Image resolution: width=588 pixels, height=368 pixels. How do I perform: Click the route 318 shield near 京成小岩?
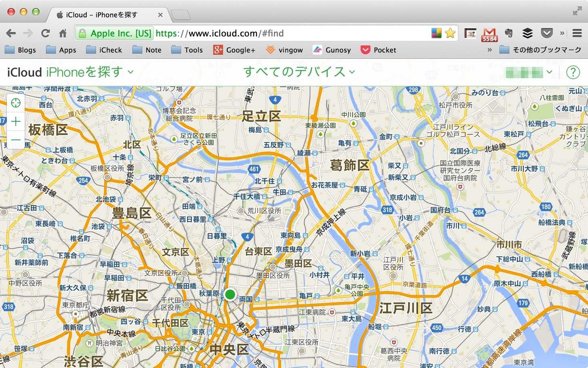(x=387, y=209)
